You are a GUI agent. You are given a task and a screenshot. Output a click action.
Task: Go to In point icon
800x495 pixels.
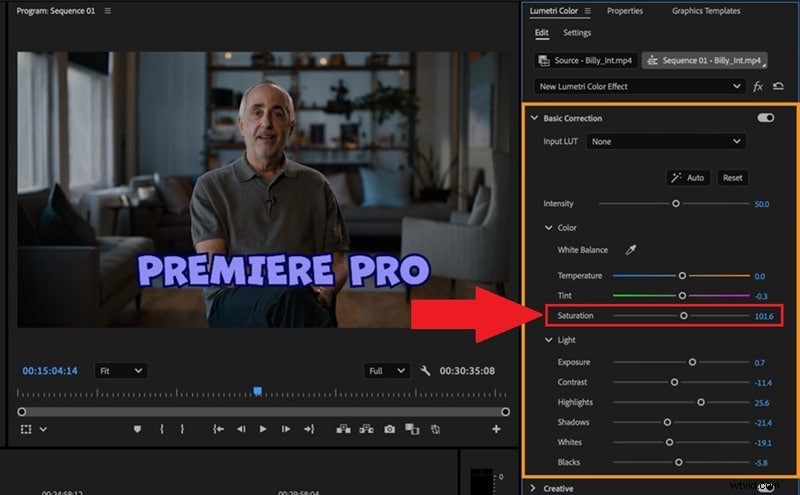click(x=218, y=429)
